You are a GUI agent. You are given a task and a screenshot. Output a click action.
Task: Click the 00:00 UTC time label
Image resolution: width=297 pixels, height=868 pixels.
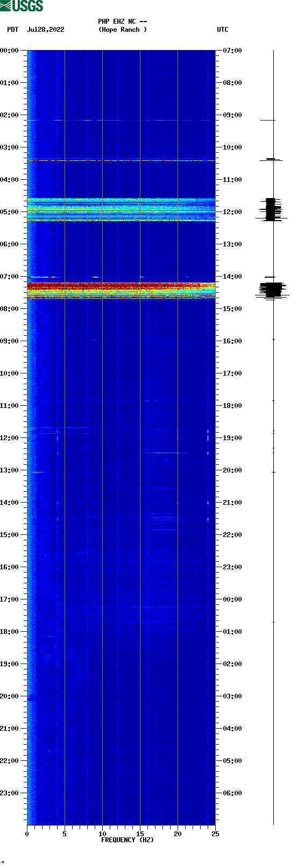[232, 599]
